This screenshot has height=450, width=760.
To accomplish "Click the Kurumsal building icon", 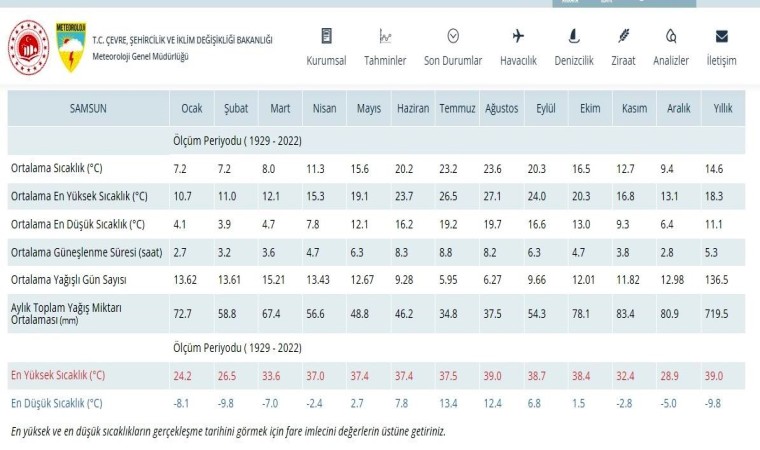I will coord(326,37).
